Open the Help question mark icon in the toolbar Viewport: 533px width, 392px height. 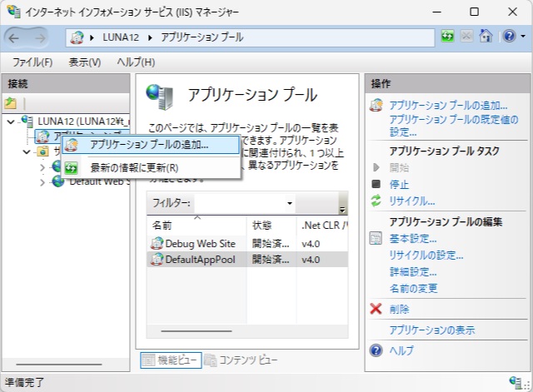click(x=510, y=36)
